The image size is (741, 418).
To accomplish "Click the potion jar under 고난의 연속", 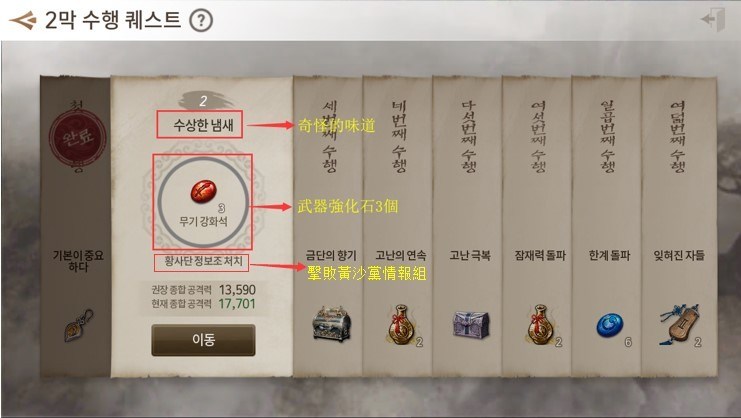I will coord(402,324).
